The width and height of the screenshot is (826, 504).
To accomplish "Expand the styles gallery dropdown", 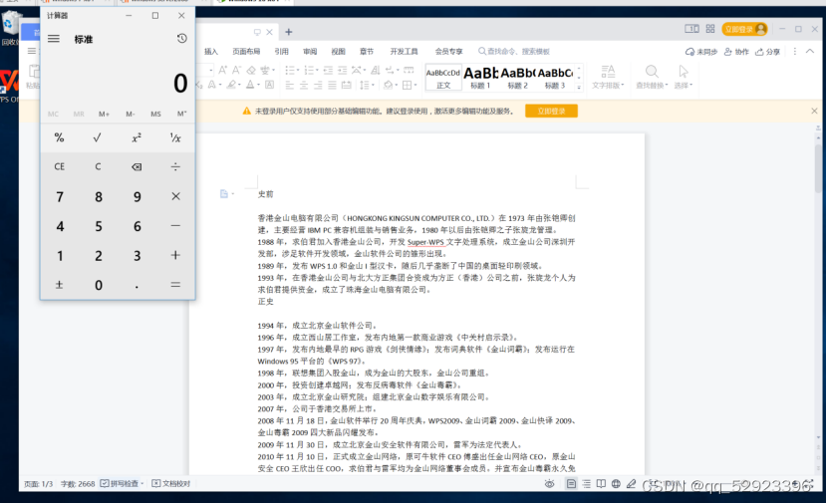I will click(579, 87).
